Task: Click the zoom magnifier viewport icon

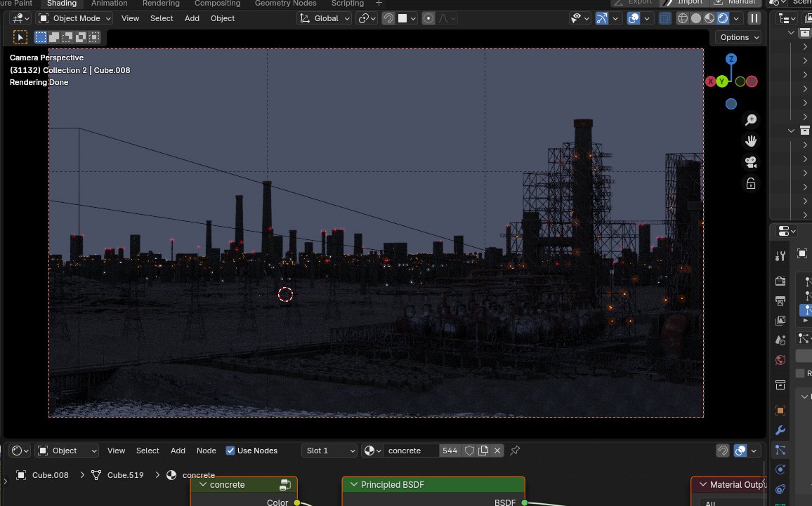Action: click(751, 120)
